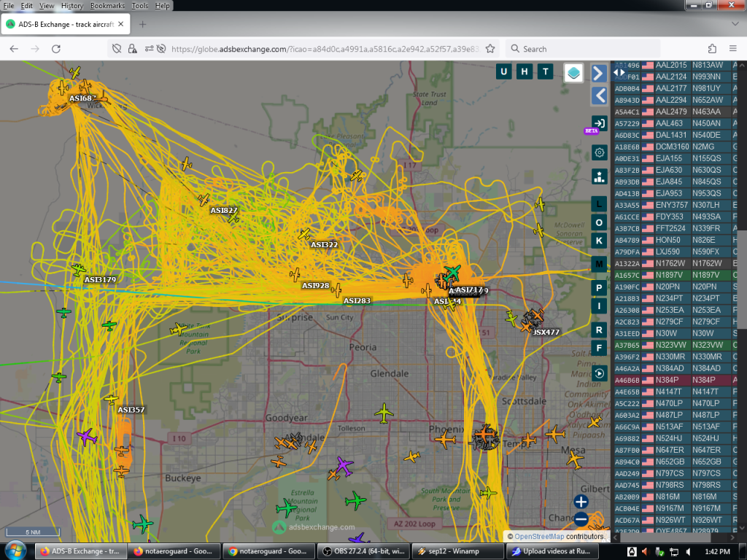
Task: Click the JSX477 aircraft label on map
Action: pyautogui.click(x=546, y=332)
